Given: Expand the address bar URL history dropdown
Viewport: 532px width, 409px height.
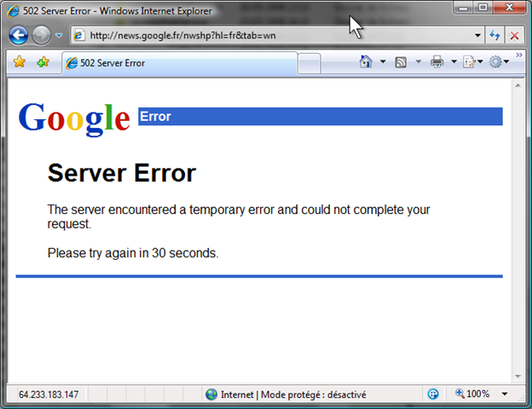Looking at the screenshot, I should (477, 35).
